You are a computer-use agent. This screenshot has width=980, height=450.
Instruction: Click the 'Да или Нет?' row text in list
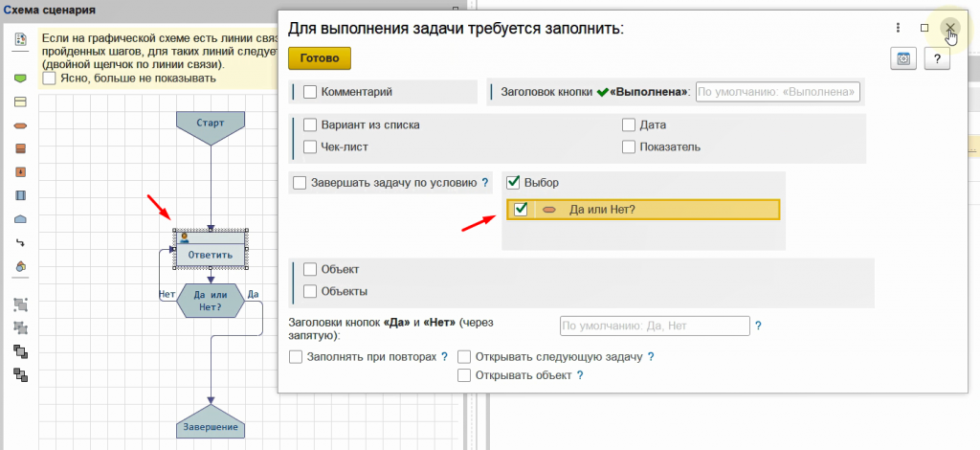[602, 210]
